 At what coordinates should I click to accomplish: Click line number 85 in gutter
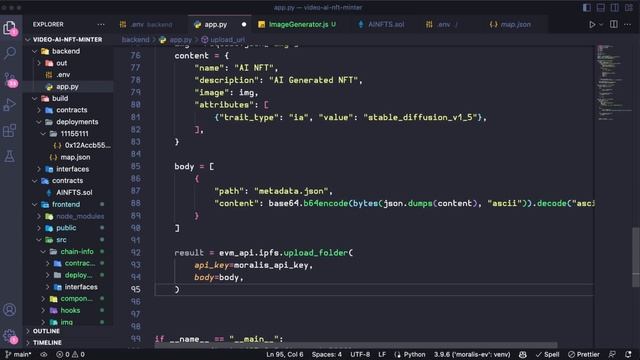[x=136, y=166]
